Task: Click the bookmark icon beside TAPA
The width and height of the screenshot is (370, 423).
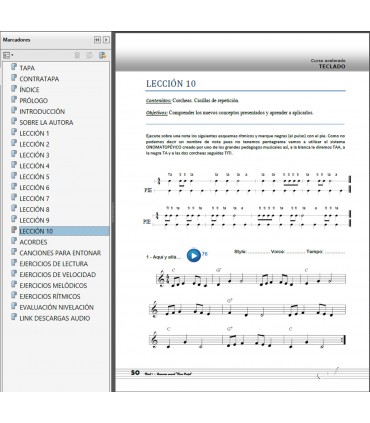Action: pos(14,67)
